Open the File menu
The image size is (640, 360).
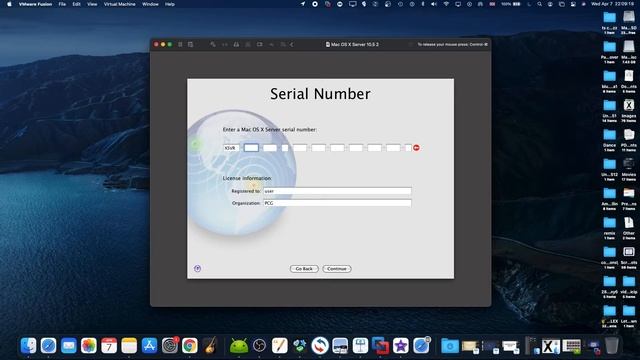pyautogui.click(x=62, y=4)
